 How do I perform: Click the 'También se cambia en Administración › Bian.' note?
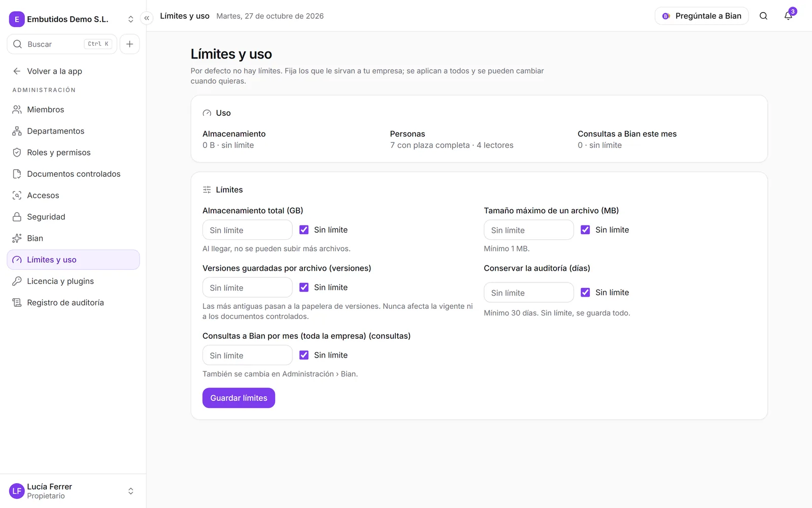point(280,374)
